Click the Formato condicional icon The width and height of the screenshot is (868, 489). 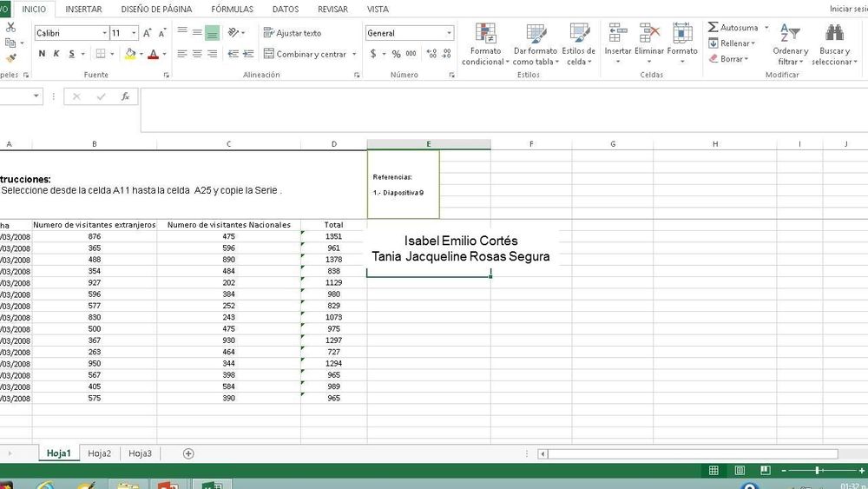click(485, 34)
